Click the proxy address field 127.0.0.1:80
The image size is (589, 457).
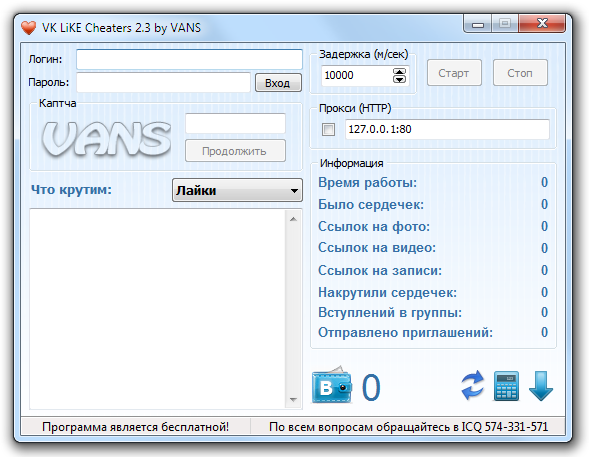click(447, 130)
